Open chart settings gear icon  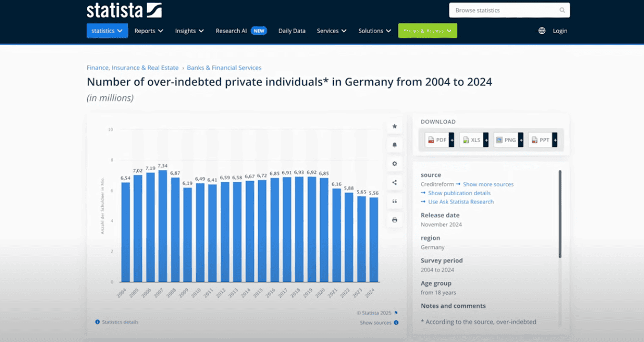click(x=394, y=164)
